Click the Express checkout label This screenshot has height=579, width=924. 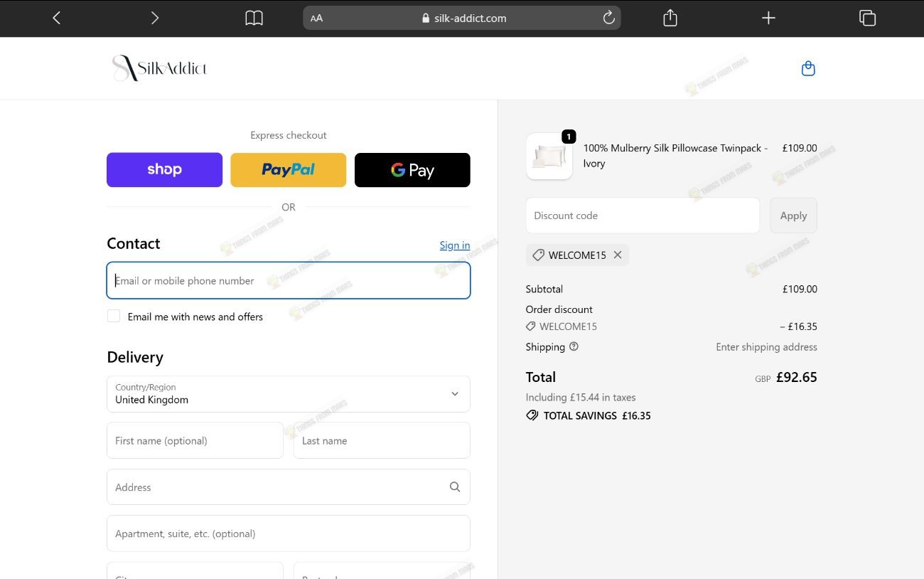pyautogui.click(x=289, y=135)
